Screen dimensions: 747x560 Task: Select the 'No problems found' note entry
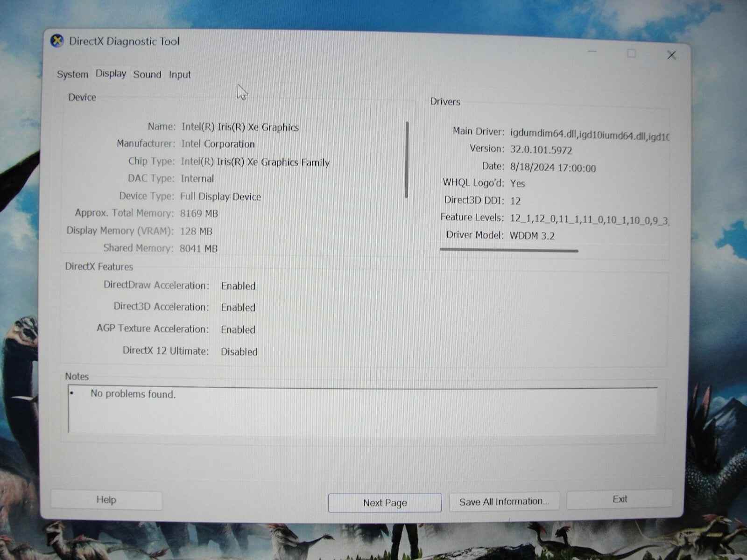[x=133, y=394]
